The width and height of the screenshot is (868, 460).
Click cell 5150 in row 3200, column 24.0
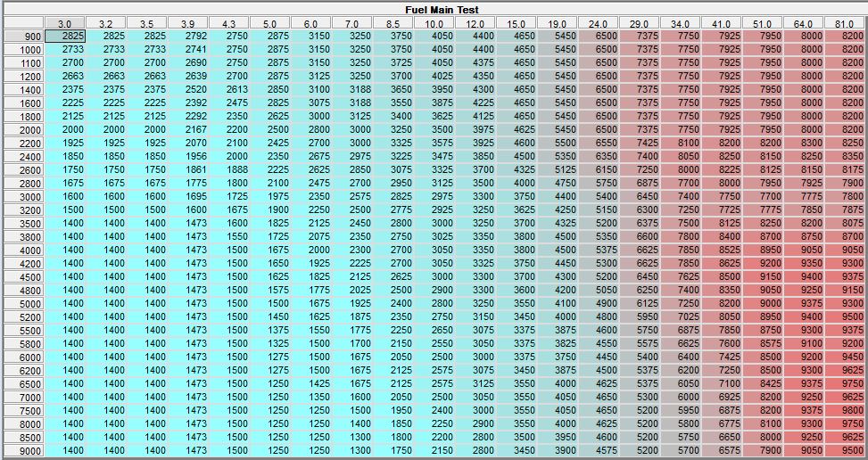(598, 209)
